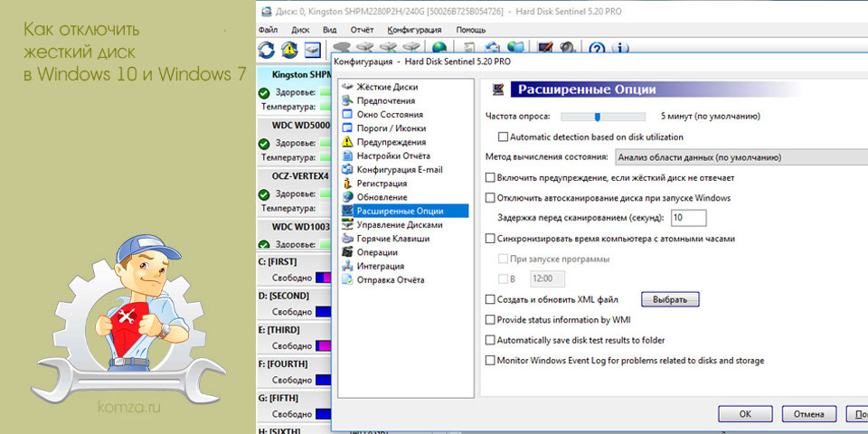Click the speaker icon in the toolbar
868x434 pixels.
coord(568,49)
